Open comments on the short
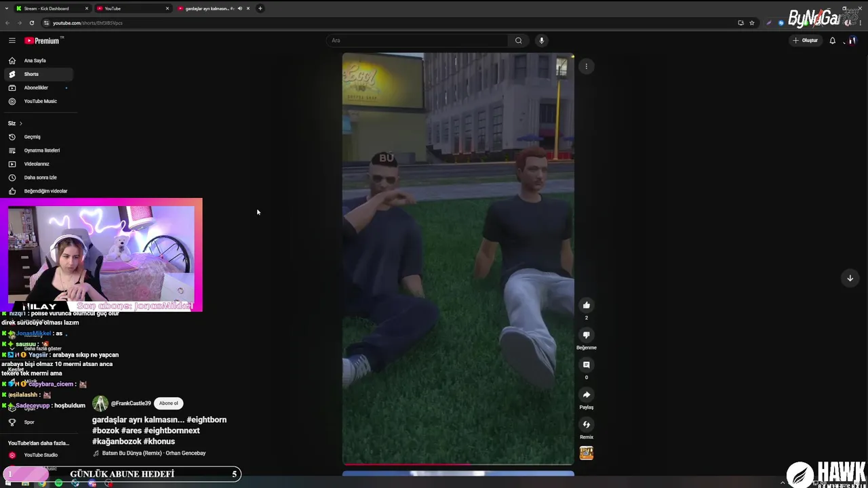 pyautogui.click(x=587, y=365)
